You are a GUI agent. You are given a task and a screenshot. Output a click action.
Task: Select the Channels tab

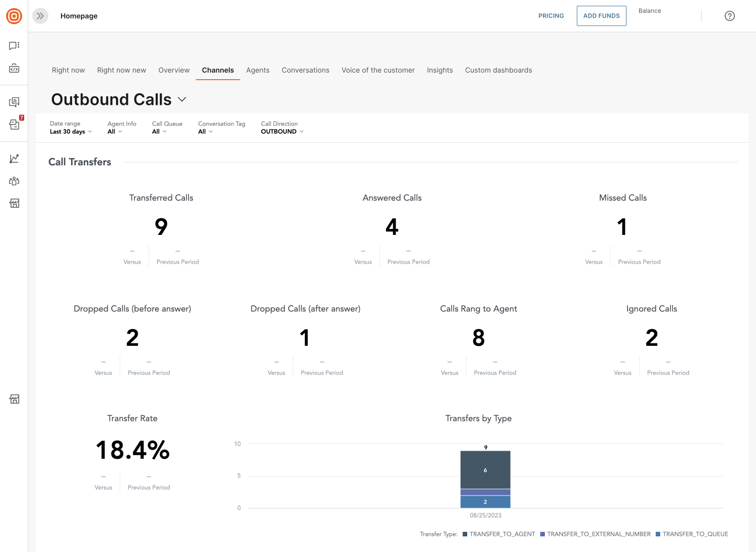tap(218, 70)
